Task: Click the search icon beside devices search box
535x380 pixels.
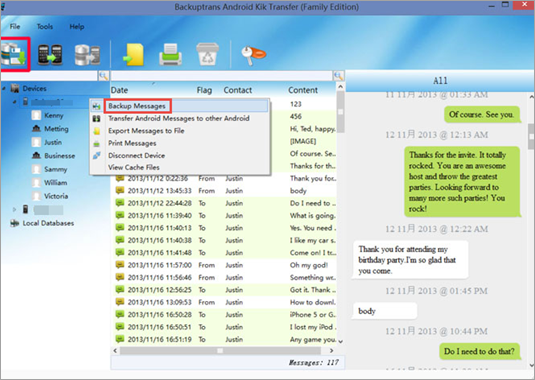Action: 103,76
